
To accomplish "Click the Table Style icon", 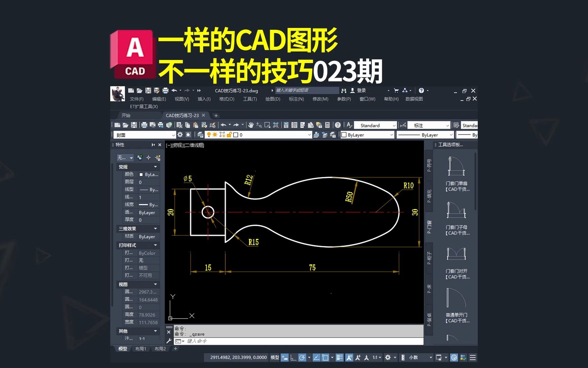I will point(456,125).
